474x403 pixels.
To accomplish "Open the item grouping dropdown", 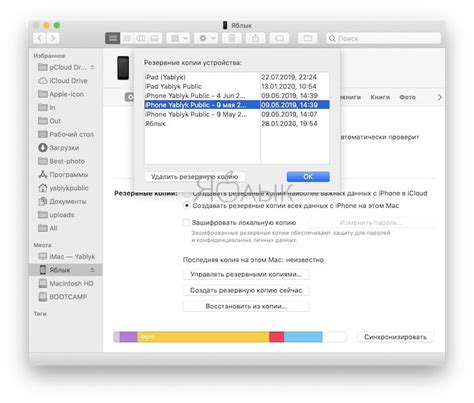I will [178, 38].
